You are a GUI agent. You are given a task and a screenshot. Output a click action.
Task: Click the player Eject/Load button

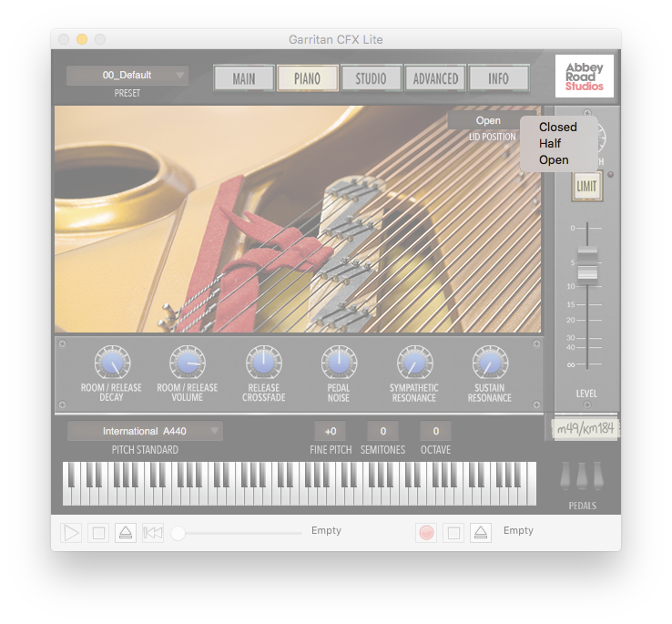126,533
